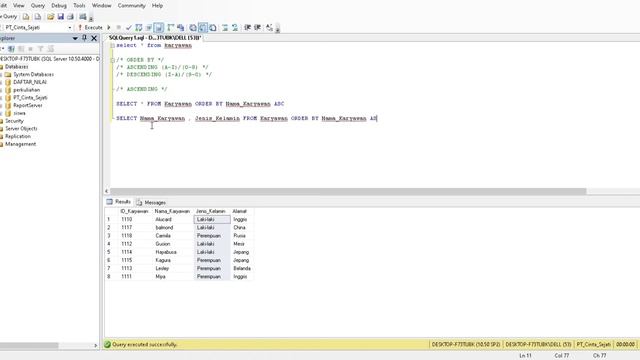640x360 pixels.
Task: Open the PT_Cinta_Sejati database dropdown
Action: pos(70,27)
